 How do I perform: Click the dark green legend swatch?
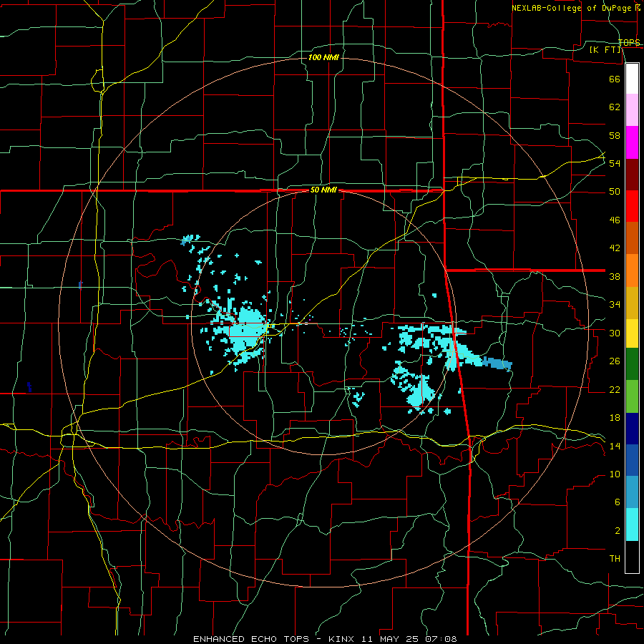click(x=632, y=364)
